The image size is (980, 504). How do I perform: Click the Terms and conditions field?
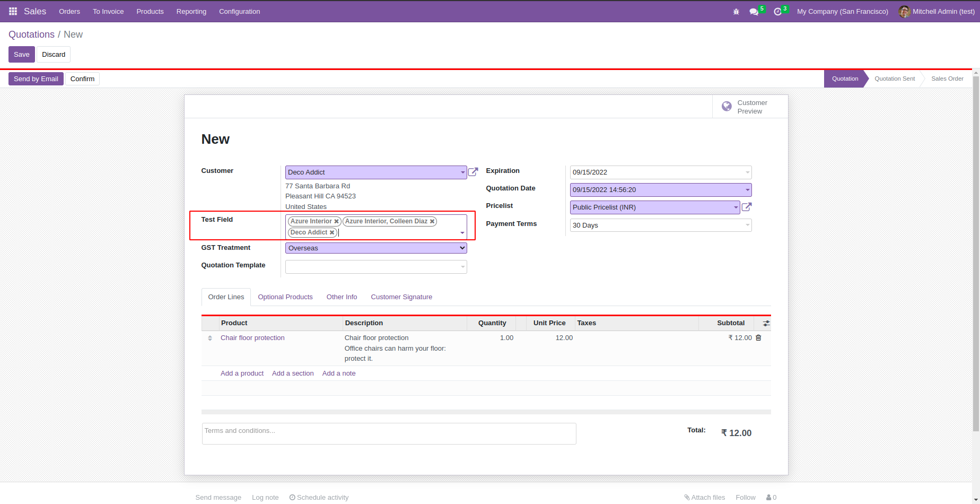389,433
